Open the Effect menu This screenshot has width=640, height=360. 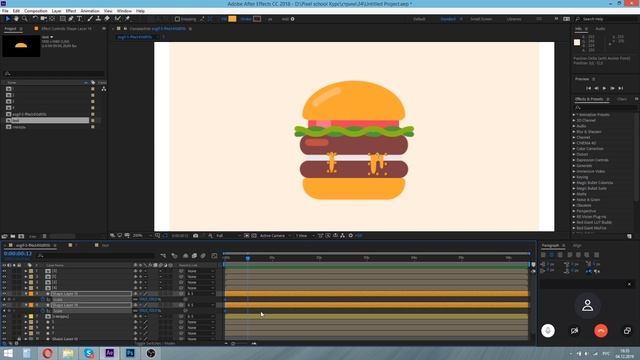point(71,11)
